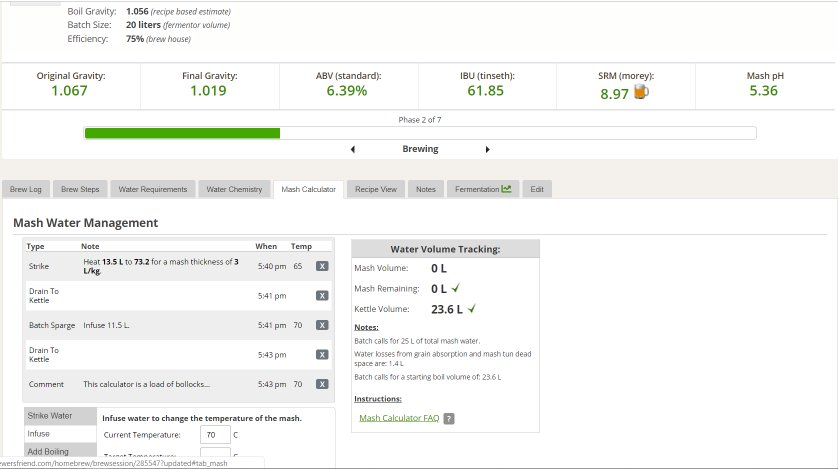Delete the Batch Sparge row
This screenshot has width=838, height=469.
point(322,325)
